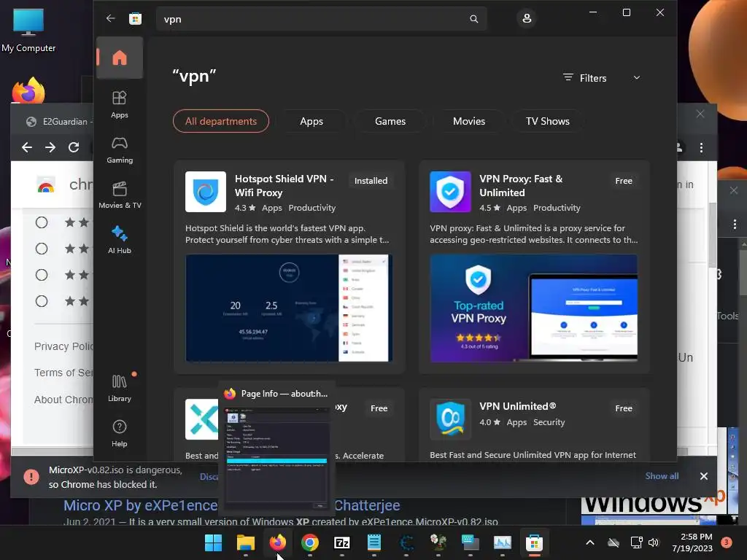
Task: Open VPN Proxy Fast & Unlimited app icon
Action: pyautogui.click(x=450, y=192)
